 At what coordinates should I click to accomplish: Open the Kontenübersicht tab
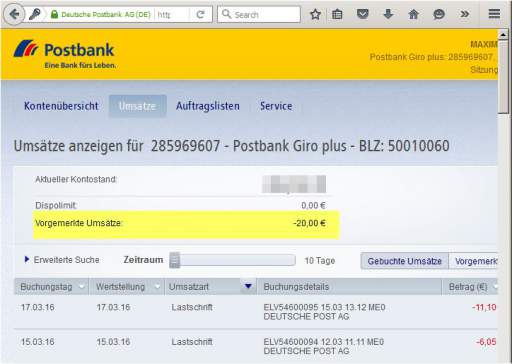[x=61, y=106]
